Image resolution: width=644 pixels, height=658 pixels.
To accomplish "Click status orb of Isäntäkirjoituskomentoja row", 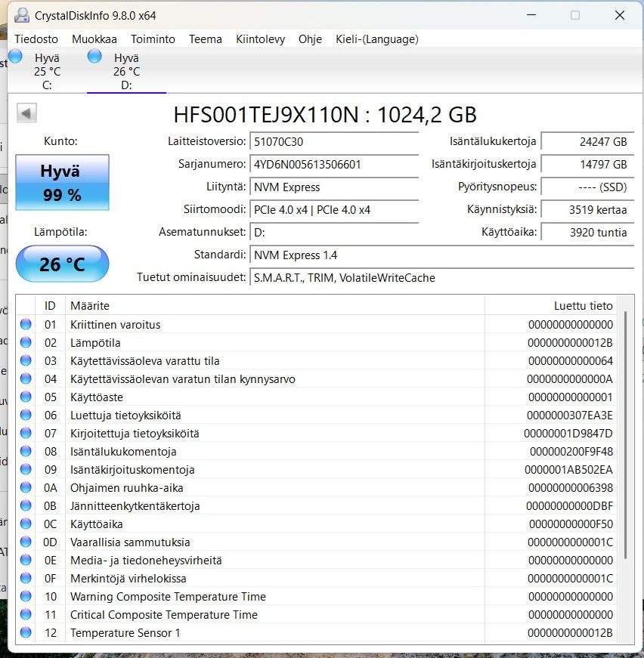I will [x=26, y=469].
